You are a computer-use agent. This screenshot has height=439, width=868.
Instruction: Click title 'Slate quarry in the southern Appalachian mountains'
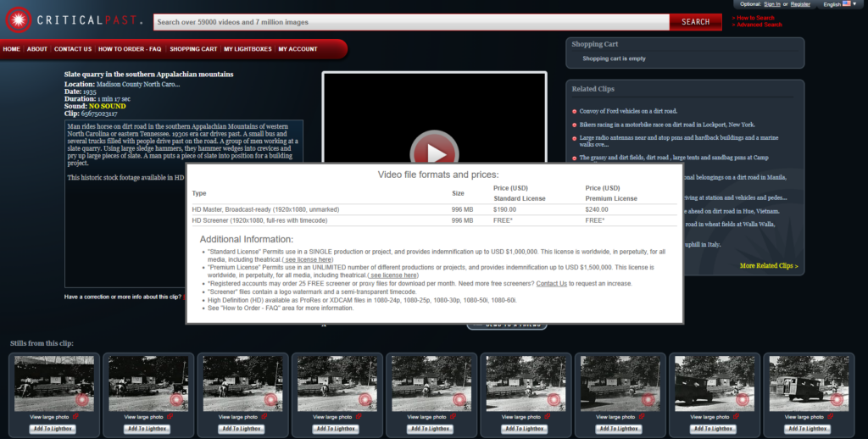click(x=149, y=75)
